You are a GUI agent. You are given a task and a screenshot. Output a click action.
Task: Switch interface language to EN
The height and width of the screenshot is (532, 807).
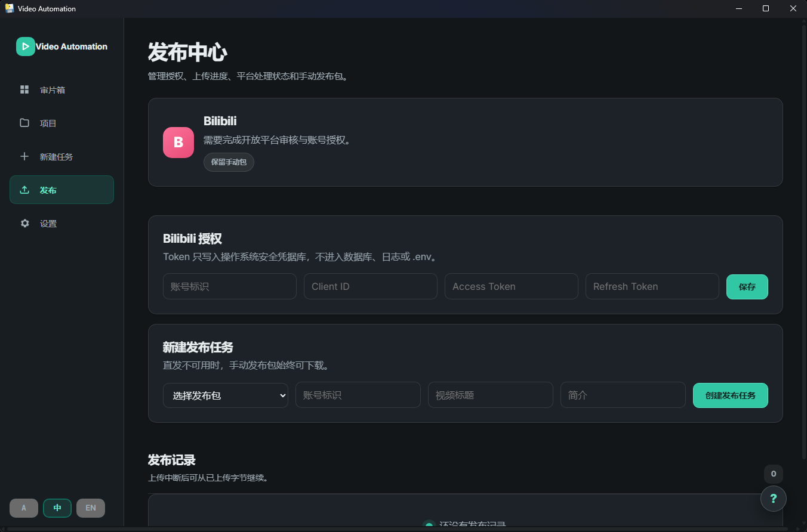(x=91, y=508)
